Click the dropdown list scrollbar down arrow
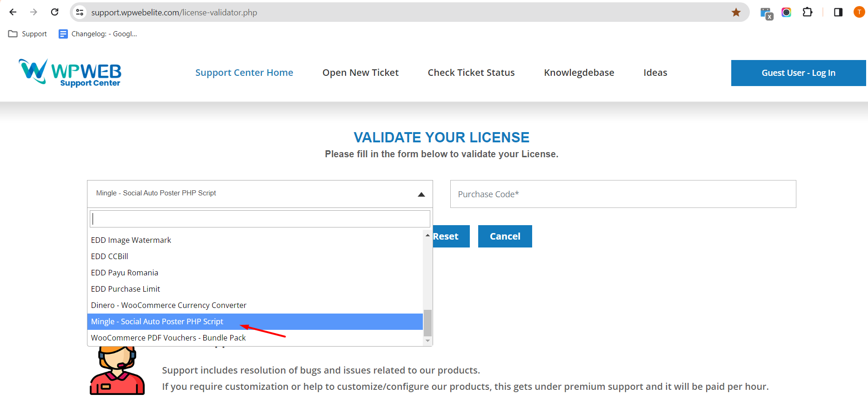The image size is (868, 401). [x=427, y=341]
